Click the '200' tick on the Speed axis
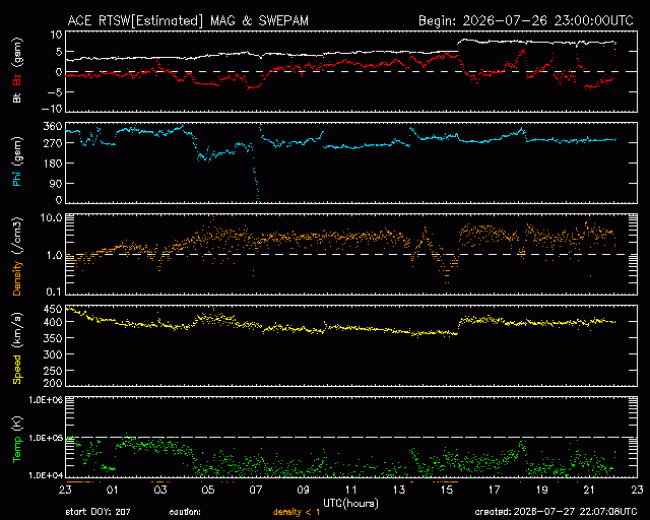This screenshot has width=650, height=520. pos(53,383)
